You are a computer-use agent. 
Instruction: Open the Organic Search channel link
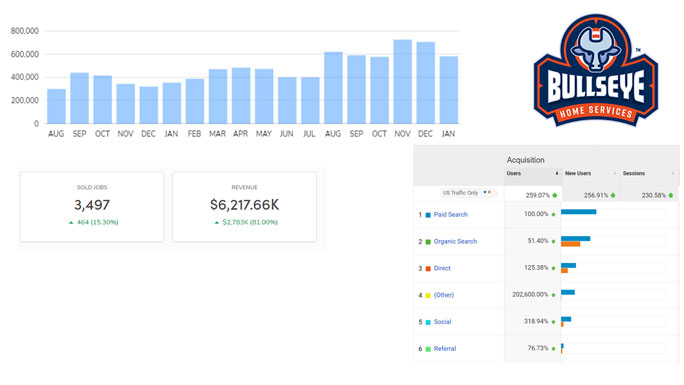tap(455, 241)
